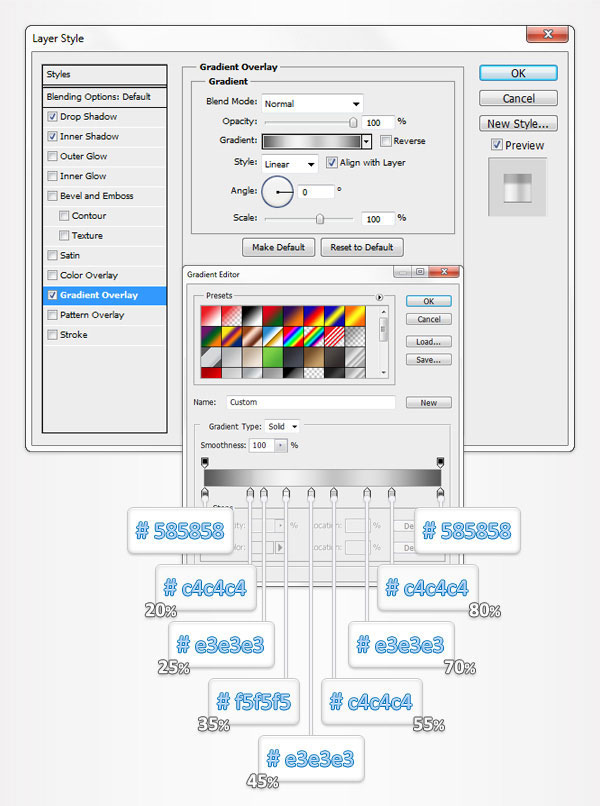Open the Style Linear dropdown
Viewport: 600px width, 806px height.
(x=289, y=164)
